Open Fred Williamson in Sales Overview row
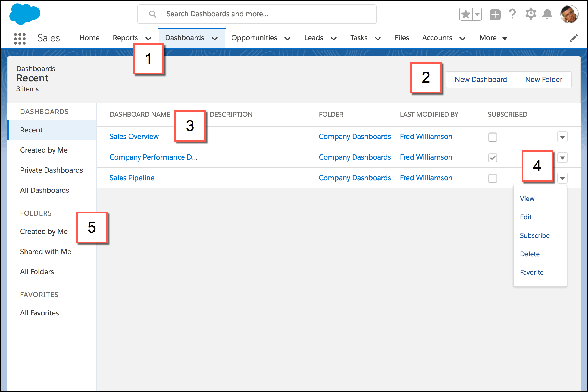Viewport: 588px width, 392px height. (x=426, y=137)
